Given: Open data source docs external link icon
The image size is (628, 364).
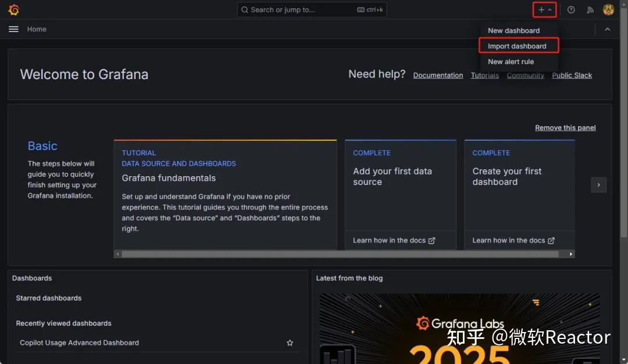Looking at the screenshot, I should (431, 241).
